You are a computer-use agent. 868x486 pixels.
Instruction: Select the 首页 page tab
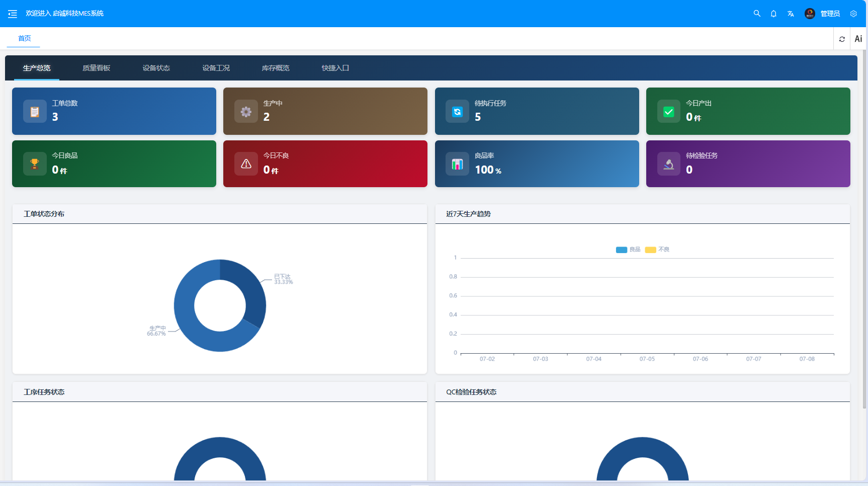24,38
